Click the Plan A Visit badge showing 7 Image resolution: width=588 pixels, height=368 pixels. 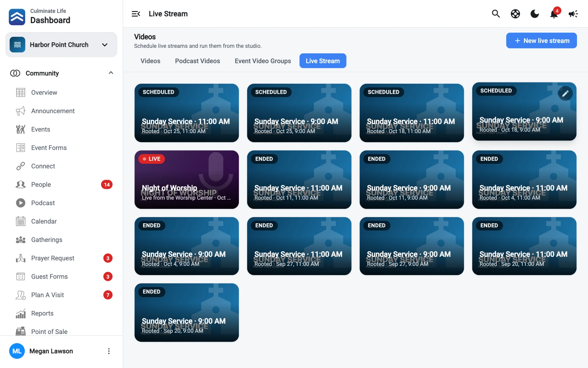coord(108,295)
